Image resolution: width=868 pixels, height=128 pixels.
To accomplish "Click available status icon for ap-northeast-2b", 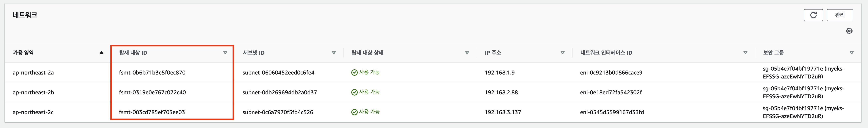I will point(354,92).
